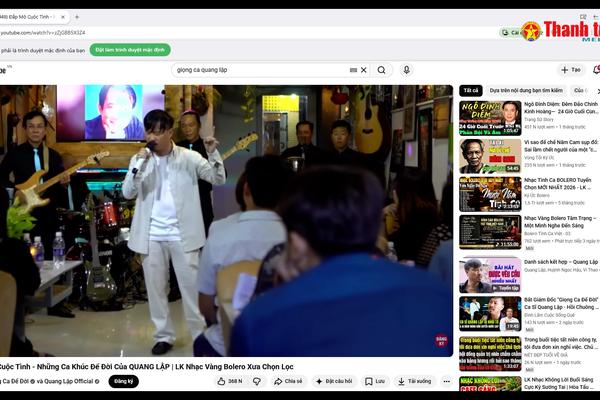Open the Danh sách kết hợp playlist thumbnail
Image resolution: width=600 pixels, height=400 pixels.
490,275
